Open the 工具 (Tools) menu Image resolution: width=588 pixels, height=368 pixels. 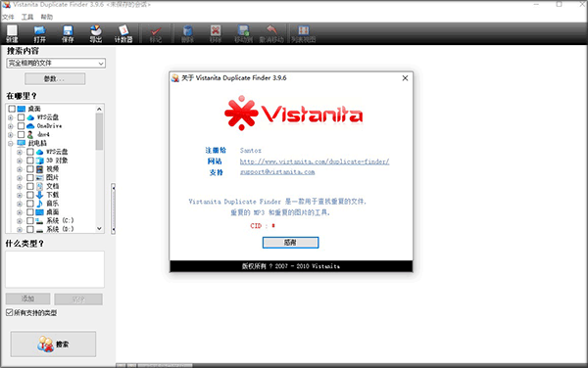click(x=27, y=17)
